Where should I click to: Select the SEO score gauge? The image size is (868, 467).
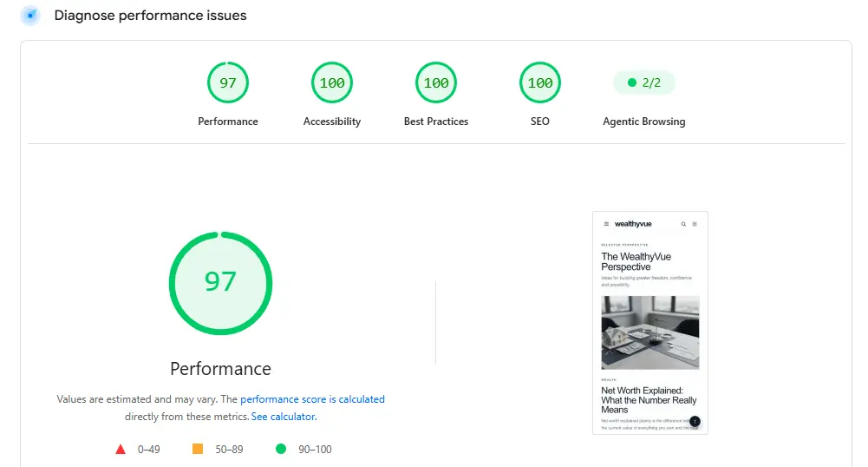pyautogui.click(x=539, y=82)
